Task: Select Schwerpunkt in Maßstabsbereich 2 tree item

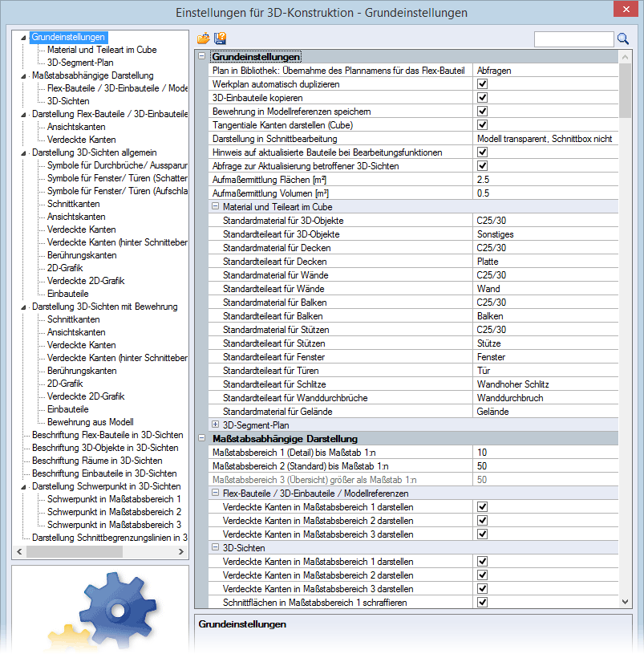Action: tap(114, 512)
